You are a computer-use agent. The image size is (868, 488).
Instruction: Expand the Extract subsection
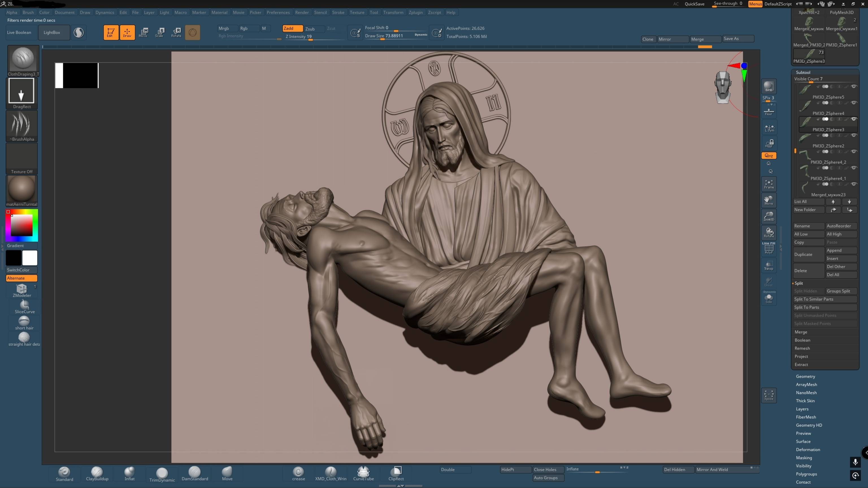click(801, 364)
